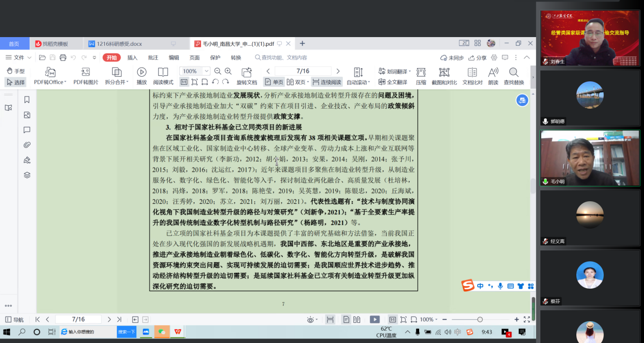Open the 插入 menu tab

pyautogui.click(x=132, y=57)
